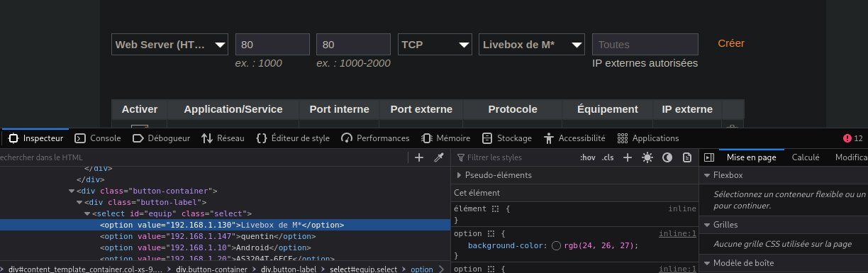Screen dimensions: 868x273
Task: Open the Éditeur de style tab
Action: pyautogui.click(x=292, y=138)
